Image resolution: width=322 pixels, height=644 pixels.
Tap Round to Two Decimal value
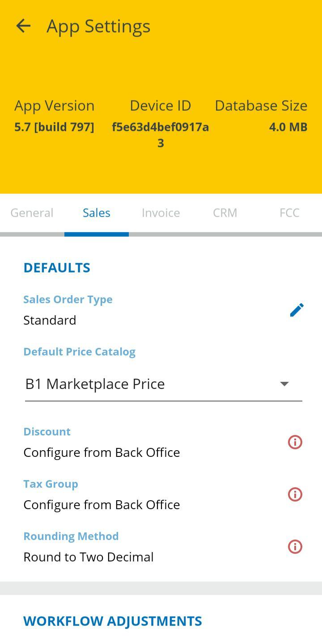[89, 557]
